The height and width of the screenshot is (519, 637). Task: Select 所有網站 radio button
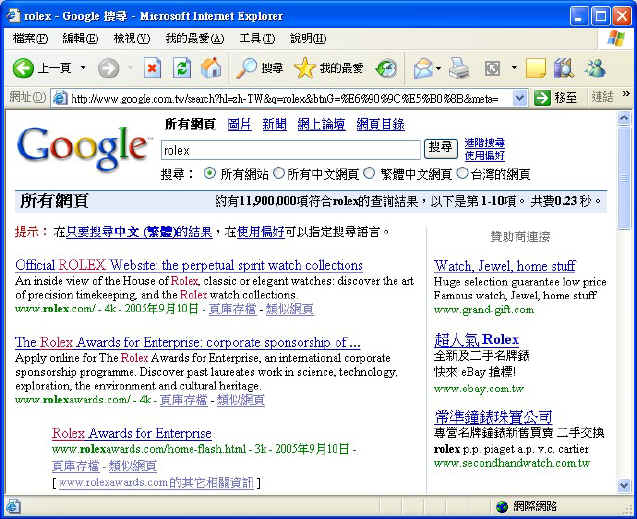209,173
